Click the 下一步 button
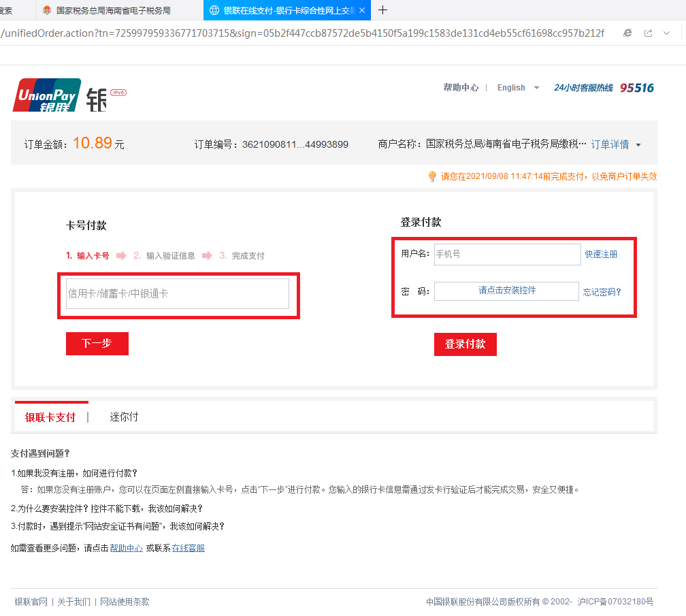This screenshot has width=686, height=616. click(x=97, y=344)
